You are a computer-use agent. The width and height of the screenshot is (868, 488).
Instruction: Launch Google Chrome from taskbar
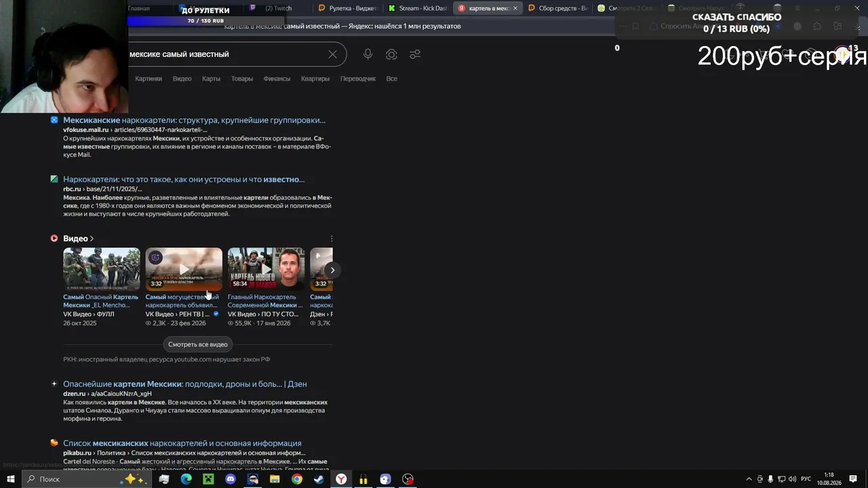pyautogui.click(x=297, y=479)
